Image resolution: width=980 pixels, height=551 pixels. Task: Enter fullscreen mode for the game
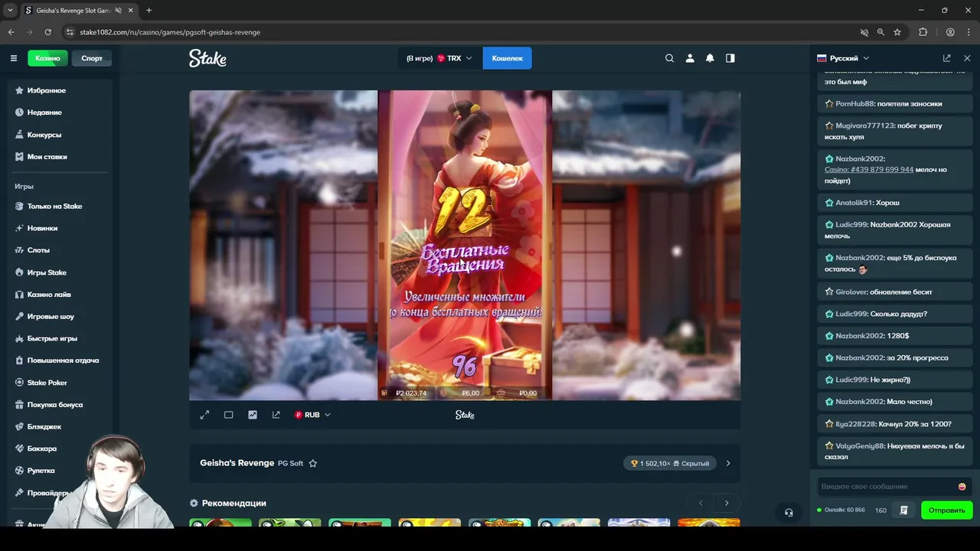pos(204,415)
